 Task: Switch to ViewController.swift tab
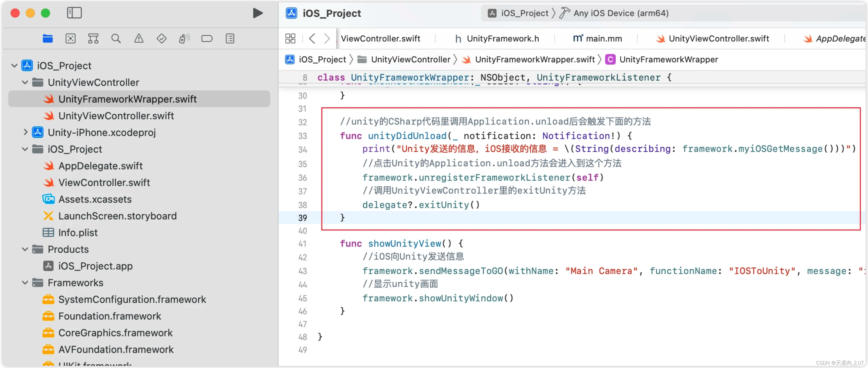click(x=380, y=39)
